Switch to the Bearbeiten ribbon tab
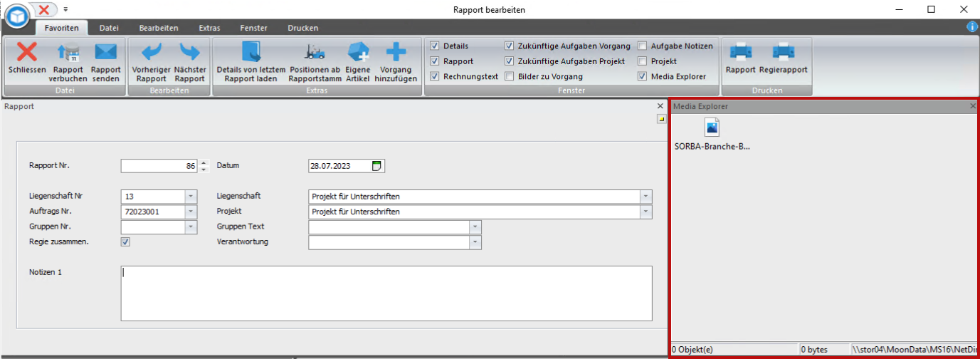The image size is (980, 359). coord(159,28)
